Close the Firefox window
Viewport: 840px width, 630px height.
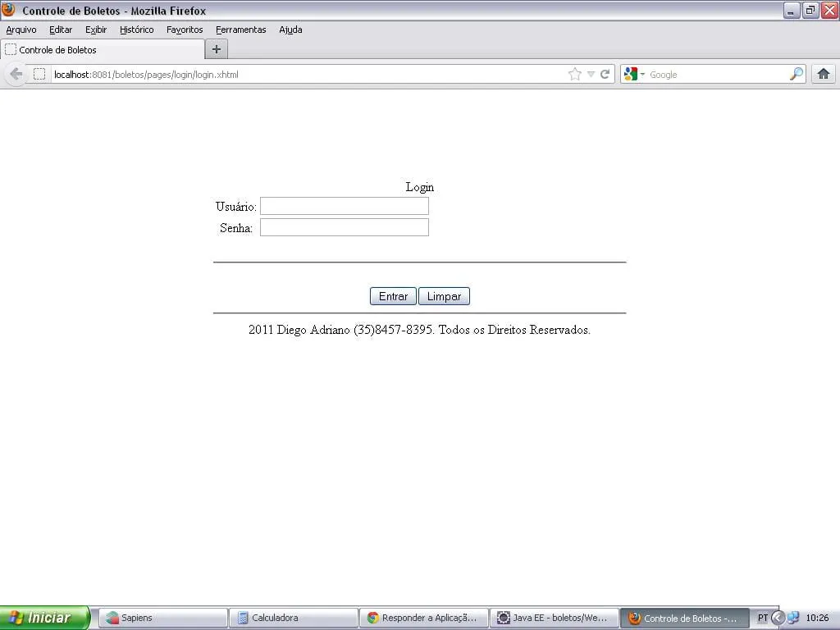click(x=829, y=10)
